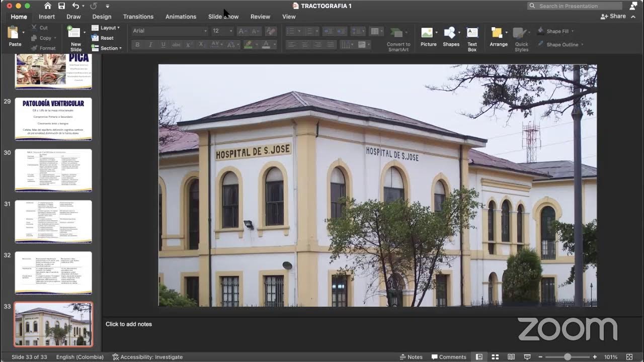Screen dimensions: 644x362
Task: Insert a Picture
Action: (x=428, y=37)
